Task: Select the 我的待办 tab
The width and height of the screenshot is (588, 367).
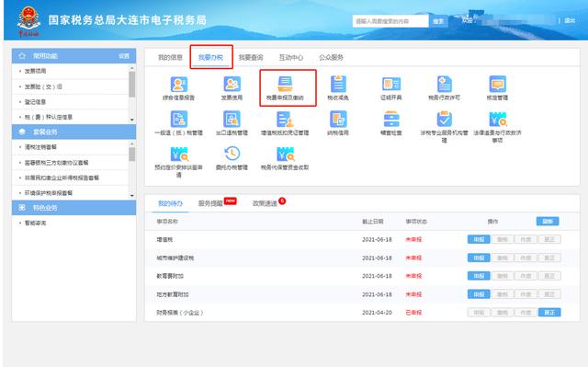Action: pyautogui.click(x=170, y=203)
